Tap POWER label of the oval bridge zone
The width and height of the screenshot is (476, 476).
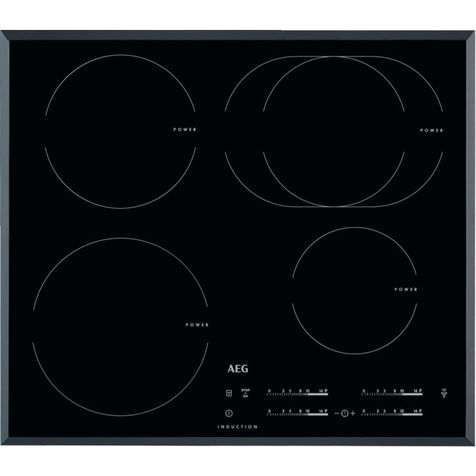click(432, 131)
